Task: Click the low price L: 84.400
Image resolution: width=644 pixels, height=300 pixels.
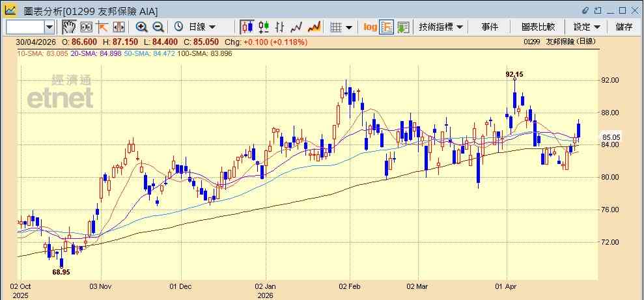Action: point(161,42)
